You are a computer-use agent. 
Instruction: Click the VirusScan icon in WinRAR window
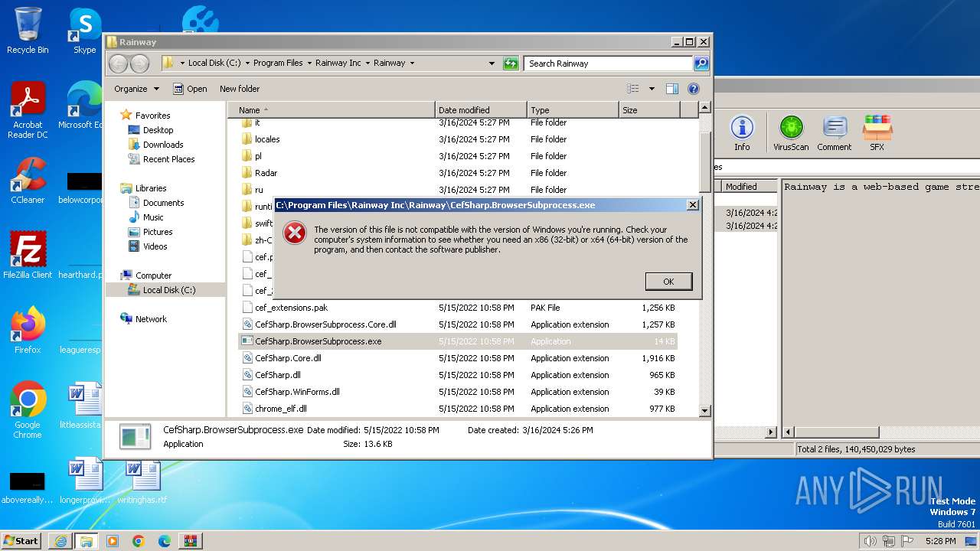pyautogui.click(x=791, y=132)
